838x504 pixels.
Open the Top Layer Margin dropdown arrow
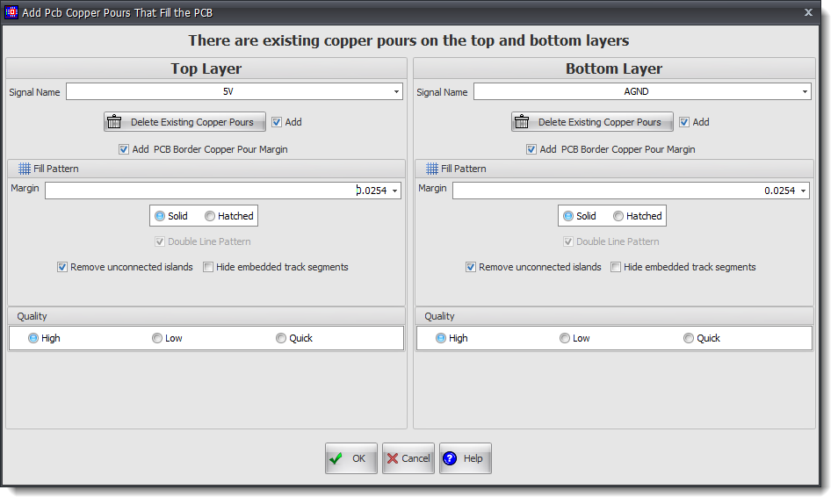pos(394,191)
